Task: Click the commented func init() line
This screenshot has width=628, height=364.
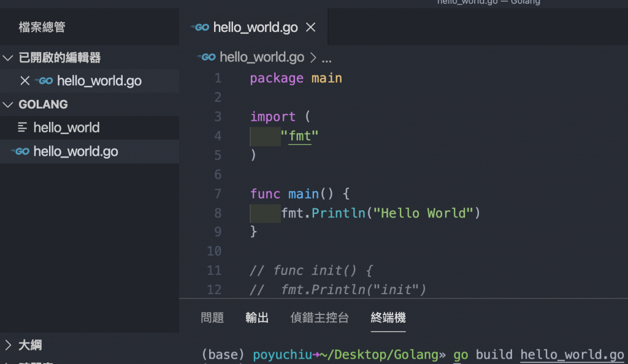Action: pyautogui.click(x=311, y=271)
